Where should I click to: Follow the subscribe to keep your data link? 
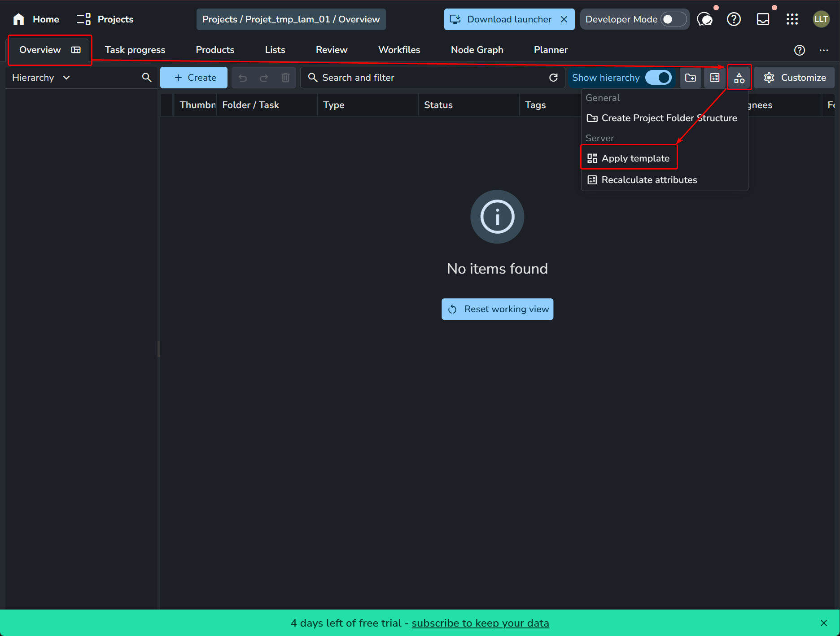pyautogui.click(x=480, y=623)
